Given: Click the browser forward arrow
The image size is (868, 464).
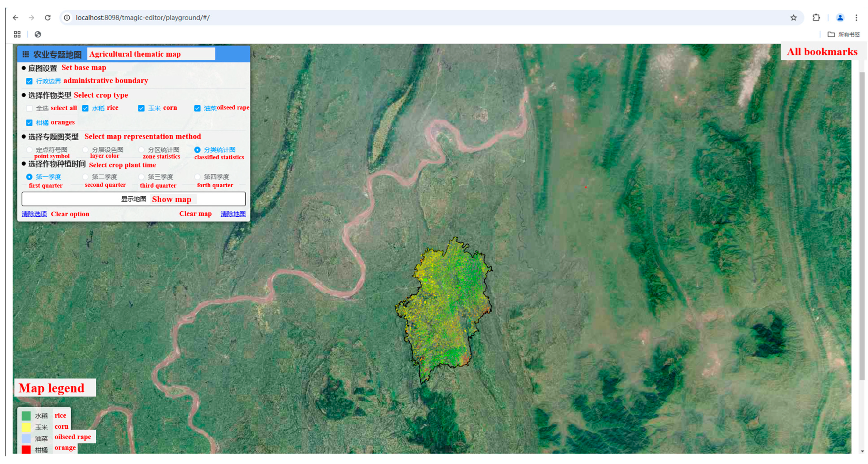Looking at the screenshot, I should [31, 17].
